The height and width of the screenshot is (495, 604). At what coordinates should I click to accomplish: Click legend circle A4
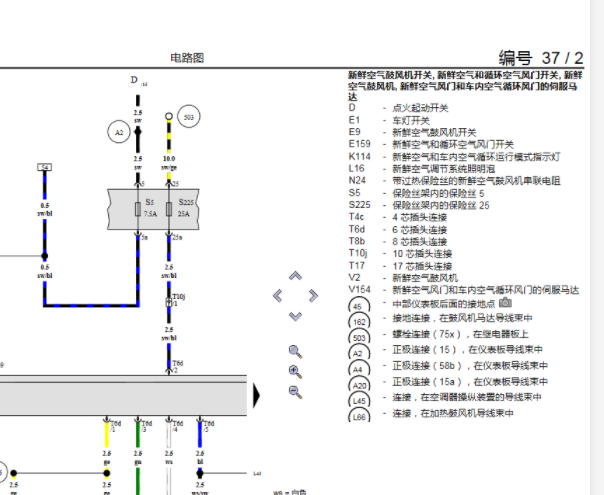359,368
